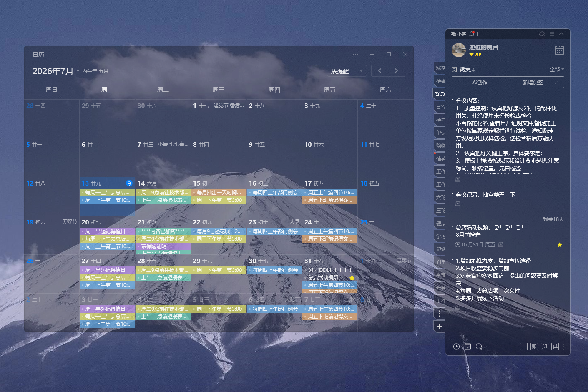The width and height of the screenshot is (588, 392).
Task: Open the 账 accounting tool icon
Action: click(x=534, y=347)
